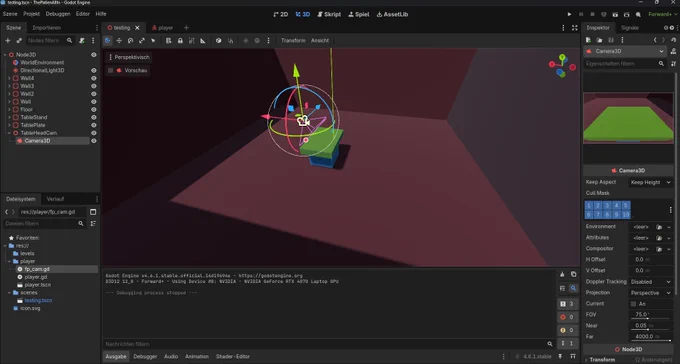Switch to the Importieren tab

pyautogui.click(x=46, y=28)
